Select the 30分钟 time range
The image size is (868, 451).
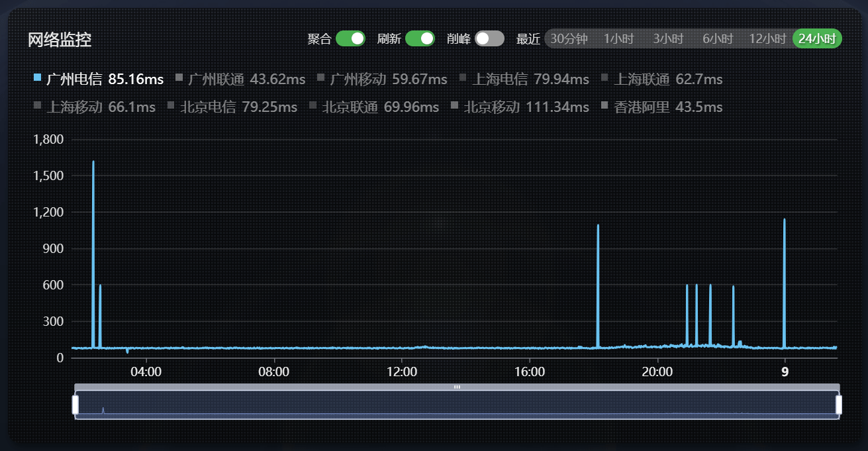[x=569, y=39]
